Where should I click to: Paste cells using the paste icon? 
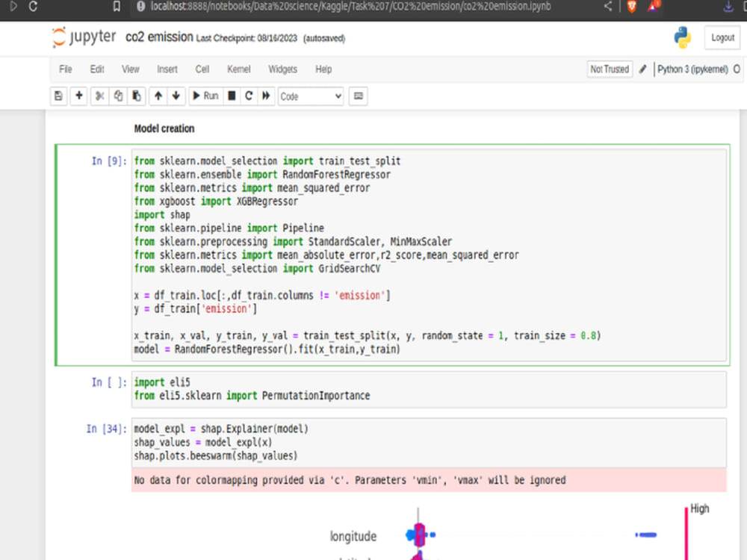pos(137,96)
